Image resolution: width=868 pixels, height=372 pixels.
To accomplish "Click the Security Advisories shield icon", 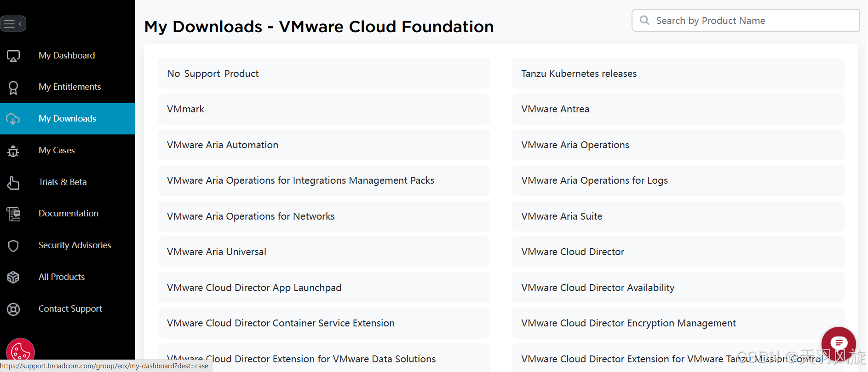I will click(x=13, y=246).
